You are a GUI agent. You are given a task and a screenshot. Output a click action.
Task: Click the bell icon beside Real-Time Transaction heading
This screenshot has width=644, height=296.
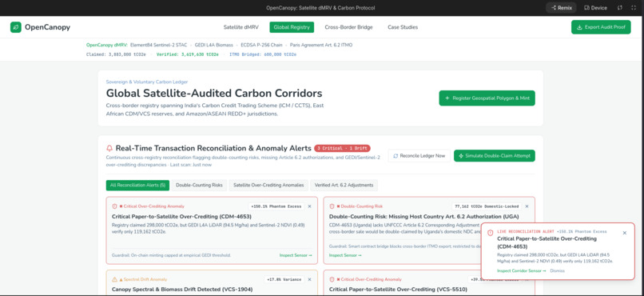click(x=109, y=148)
